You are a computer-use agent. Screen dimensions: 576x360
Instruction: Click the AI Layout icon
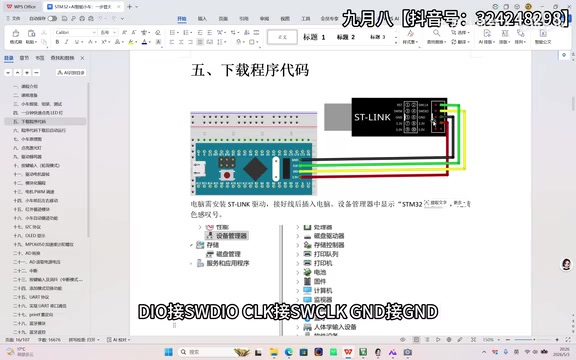(487, 33)
